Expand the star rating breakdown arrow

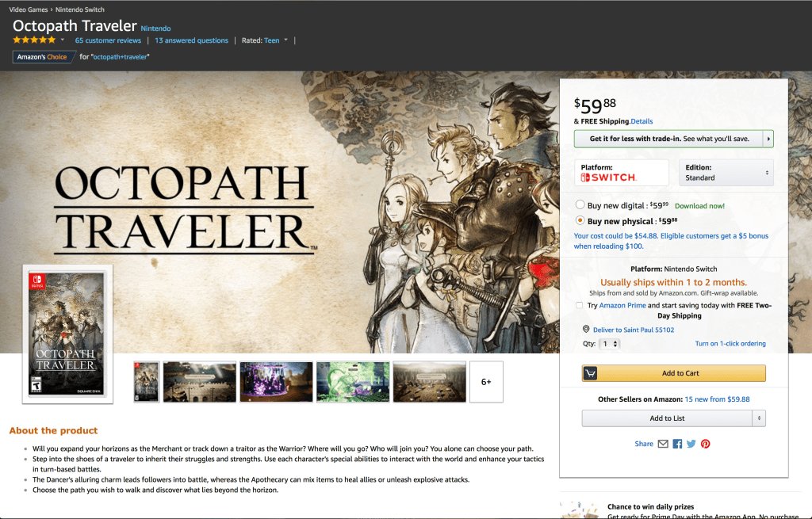(63, 40)
